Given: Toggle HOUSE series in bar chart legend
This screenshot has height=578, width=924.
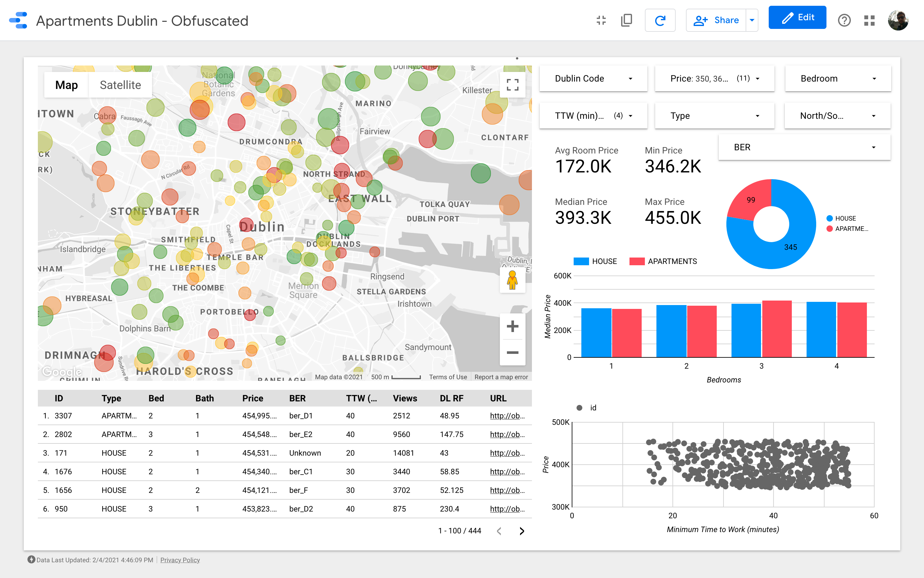Looking at the screenshot, I should tap(595, 261).
